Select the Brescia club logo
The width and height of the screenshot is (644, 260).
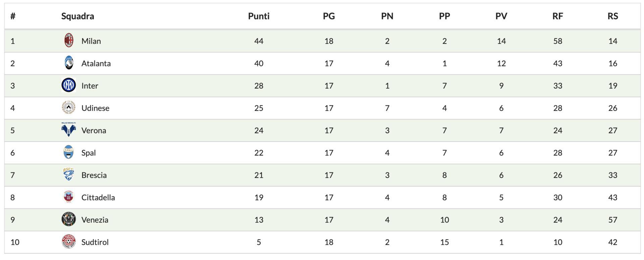tap(69, 175)
